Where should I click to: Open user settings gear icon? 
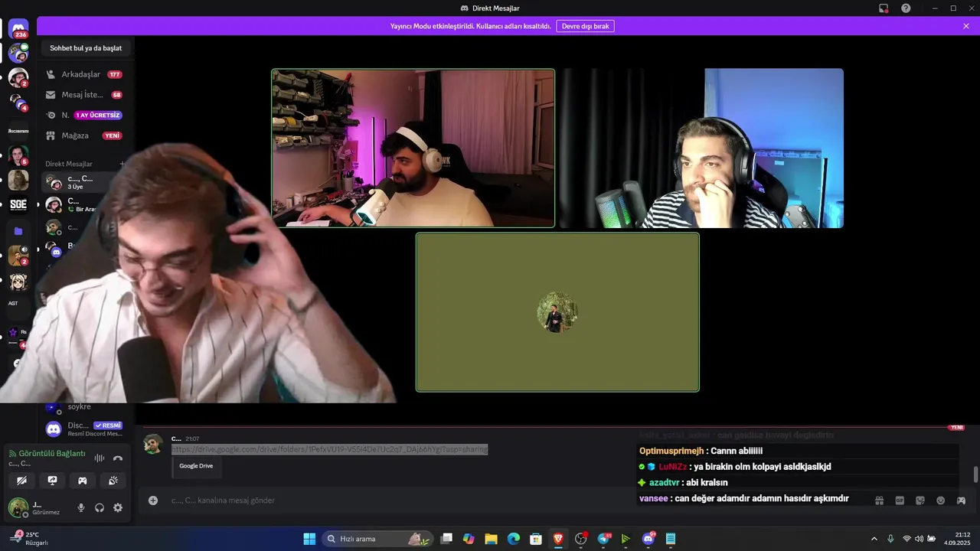[x=118, y=507]
